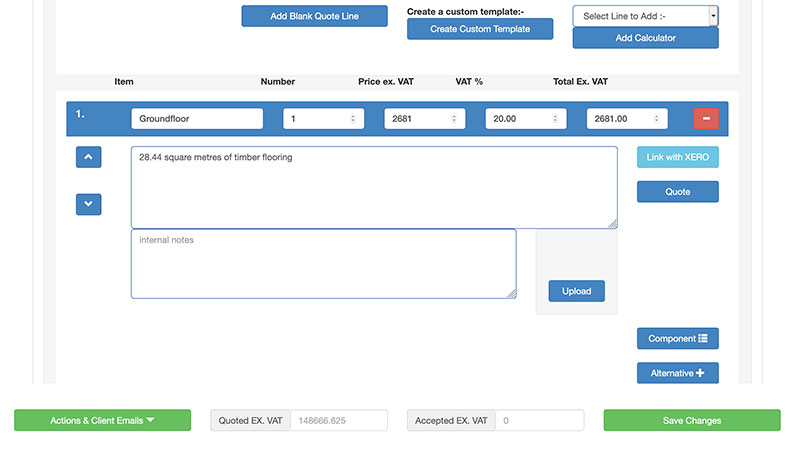Image resolution: width=800 pixels, height=450 pixels.
Task: Click the Accepted EX. VAT field
Action: [x=539, y=421]
